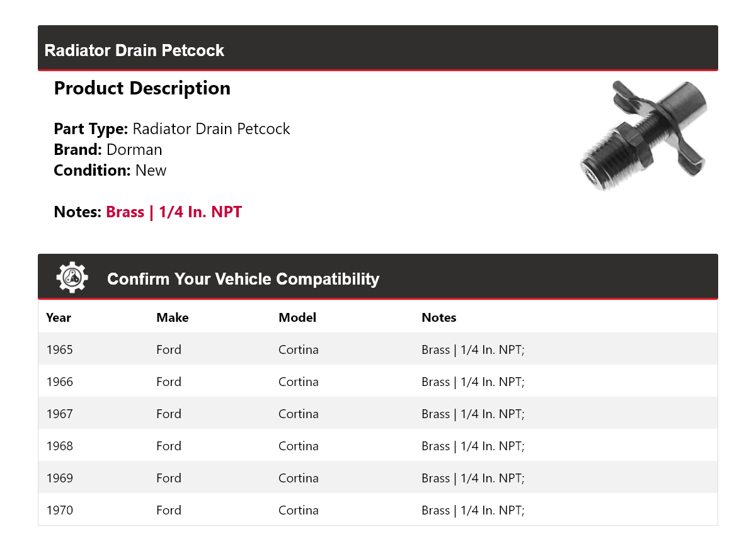Click the petcock product image

pyautogui.click(x=643, y=135)
